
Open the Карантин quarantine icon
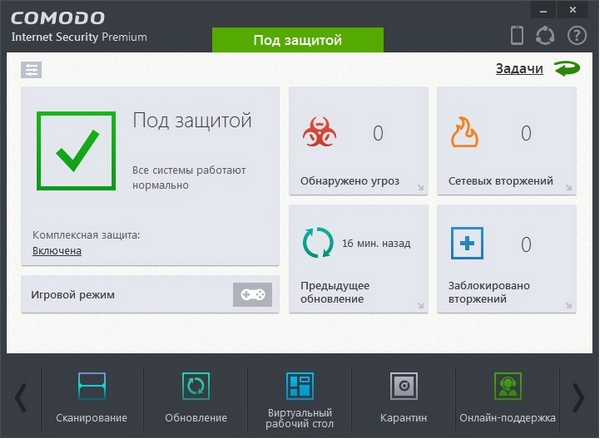point(404,386)
